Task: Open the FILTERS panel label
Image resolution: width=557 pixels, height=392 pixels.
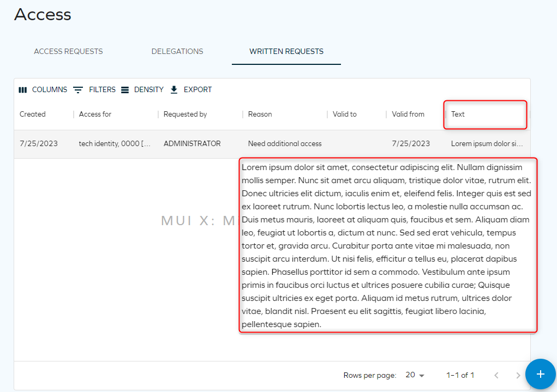Action: [x=102, y=90]
